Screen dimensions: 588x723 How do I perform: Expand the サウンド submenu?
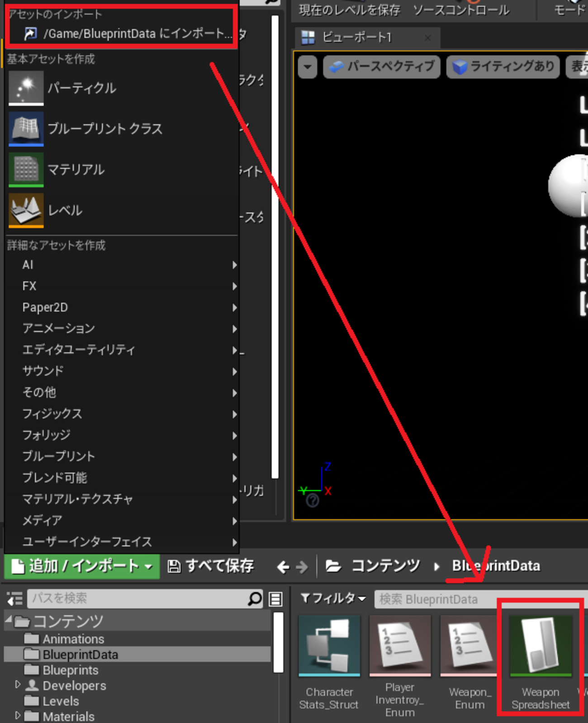click(x=122, y=371)
